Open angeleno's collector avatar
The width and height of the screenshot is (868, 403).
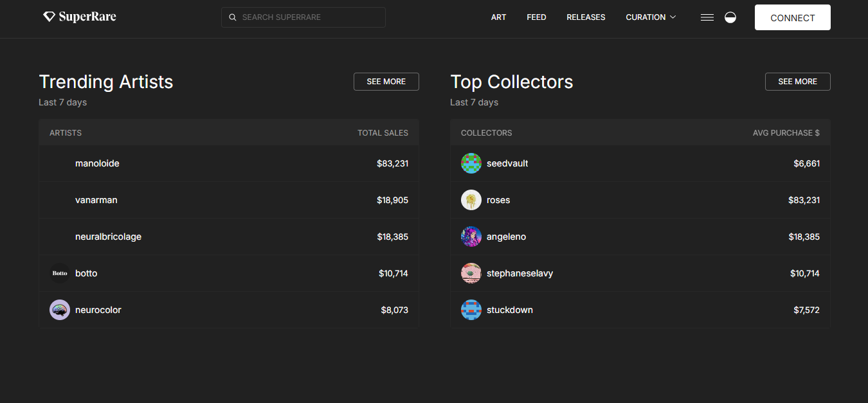[471, 237]
